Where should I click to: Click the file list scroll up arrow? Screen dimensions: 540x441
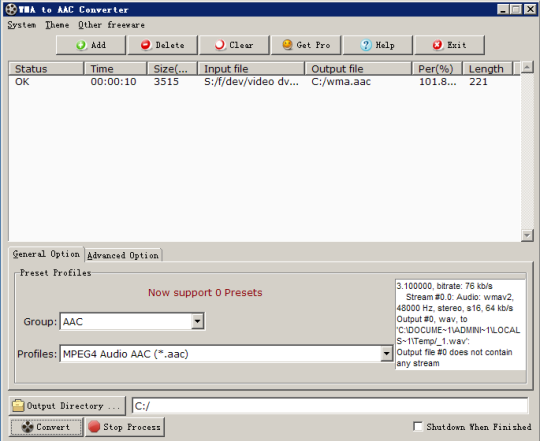point(527,67)
